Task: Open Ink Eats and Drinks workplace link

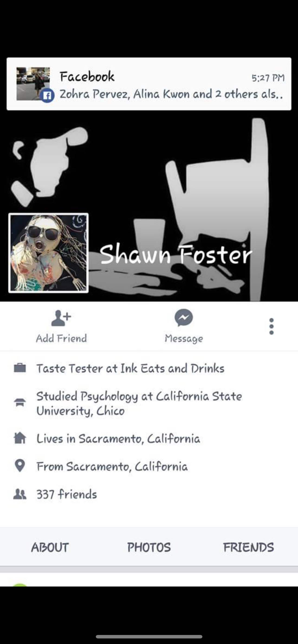Action: (x=172, y=368)
